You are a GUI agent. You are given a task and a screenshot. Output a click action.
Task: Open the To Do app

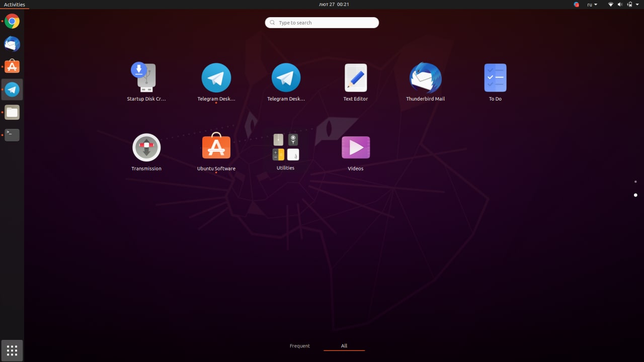tap(495, 82)
